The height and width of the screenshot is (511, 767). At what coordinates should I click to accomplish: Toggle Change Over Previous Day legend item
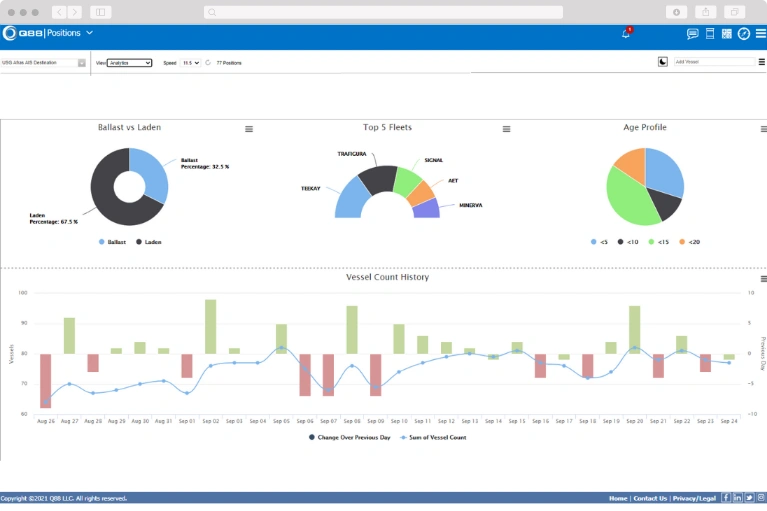coord(350,438)
